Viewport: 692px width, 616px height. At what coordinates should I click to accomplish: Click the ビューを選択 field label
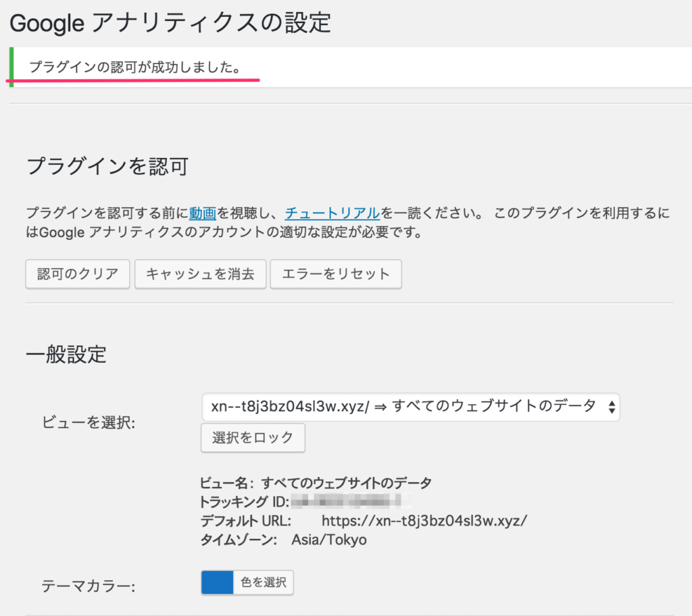coord(89,423)
